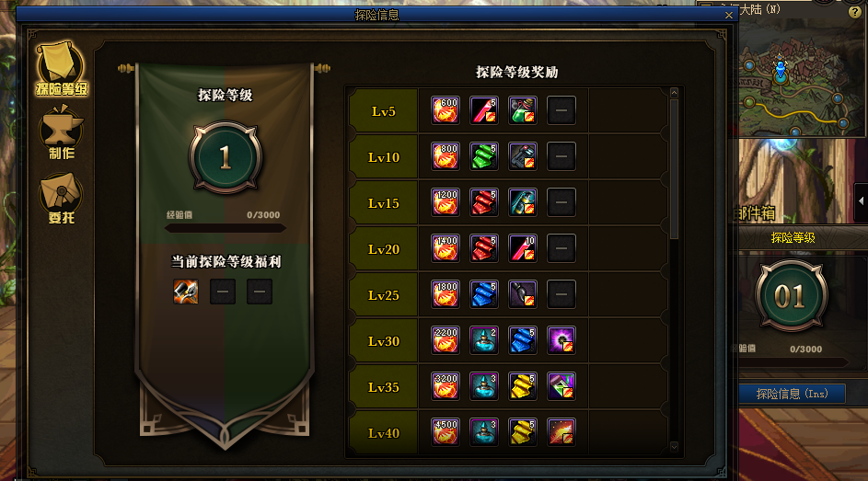
Task: Expand the side panel arrow on right edge
Action: pos(861,201)
